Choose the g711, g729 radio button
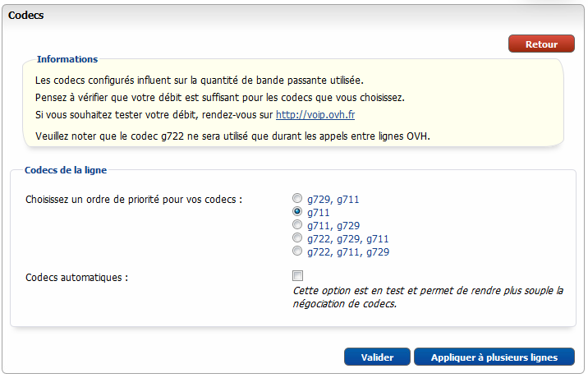Viewport: 588px width, 378px height. 297,225
